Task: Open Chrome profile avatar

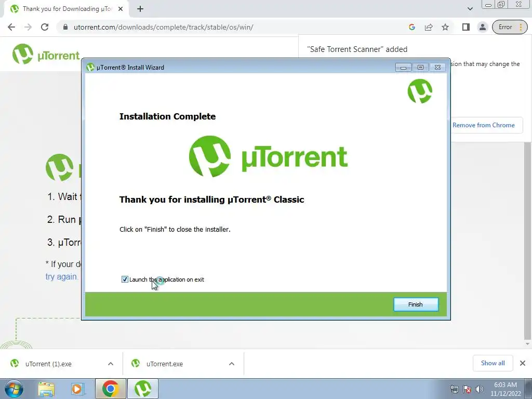Action: [483, 27]
